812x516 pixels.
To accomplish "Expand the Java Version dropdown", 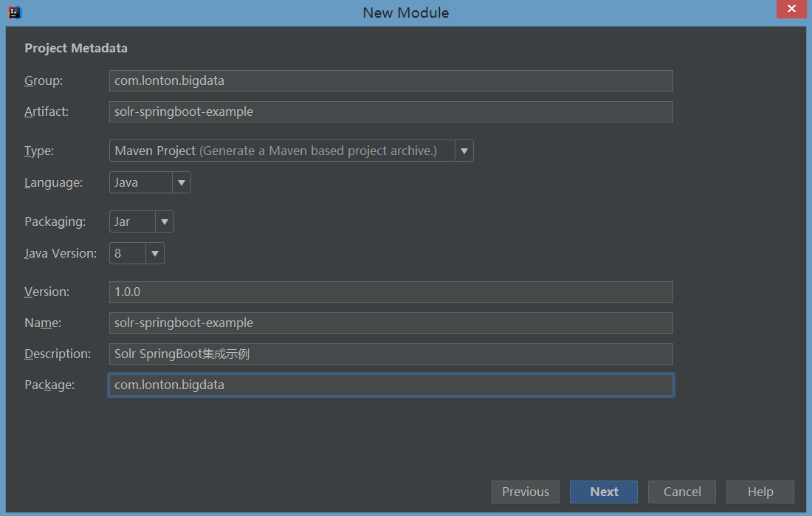I will [x=154, y=253].
